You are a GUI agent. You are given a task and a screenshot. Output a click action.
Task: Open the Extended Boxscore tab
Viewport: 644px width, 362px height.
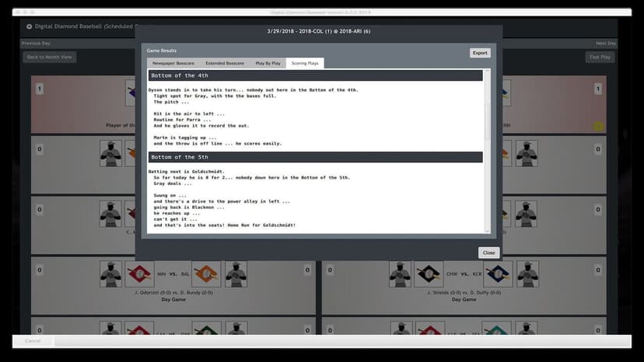click(225, 63)
